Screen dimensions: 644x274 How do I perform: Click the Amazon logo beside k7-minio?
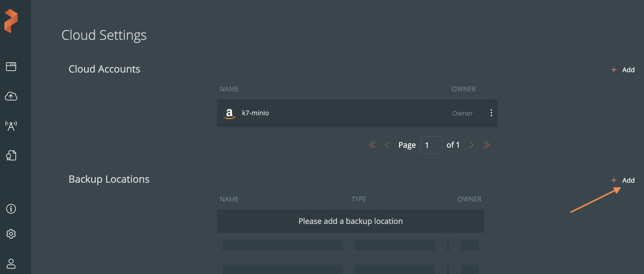pos(229,113)
